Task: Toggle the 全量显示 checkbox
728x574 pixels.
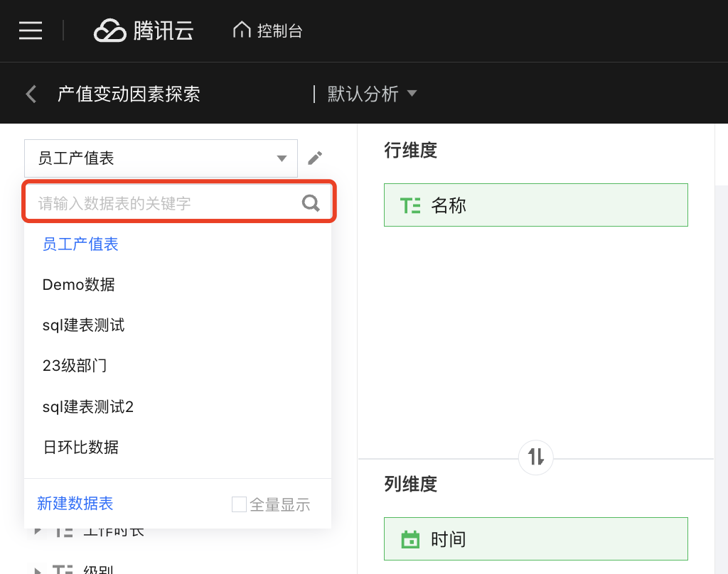Action: coord(240,504)
